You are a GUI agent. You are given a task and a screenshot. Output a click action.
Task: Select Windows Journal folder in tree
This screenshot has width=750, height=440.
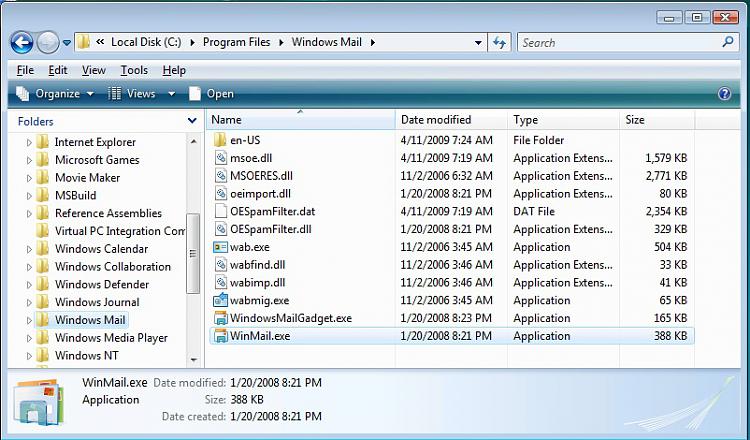click(x=97, y=302)
